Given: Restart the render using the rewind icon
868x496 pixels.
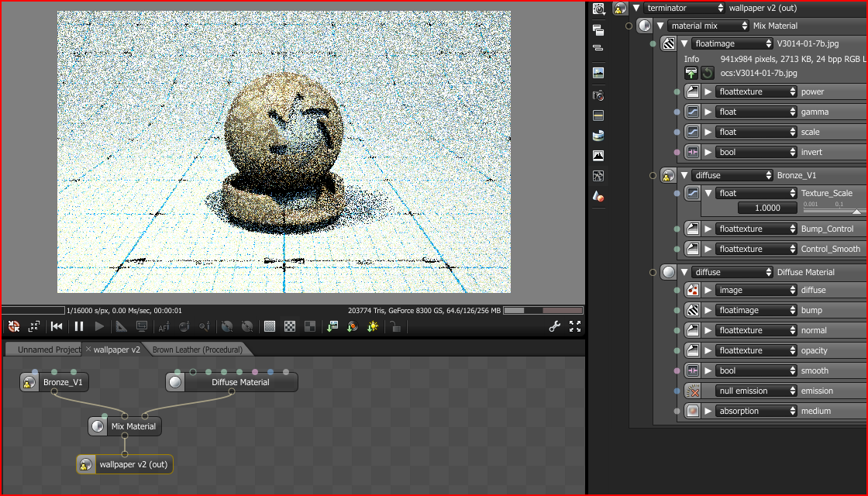Looking at the screenshot, I should coord(57,326).
